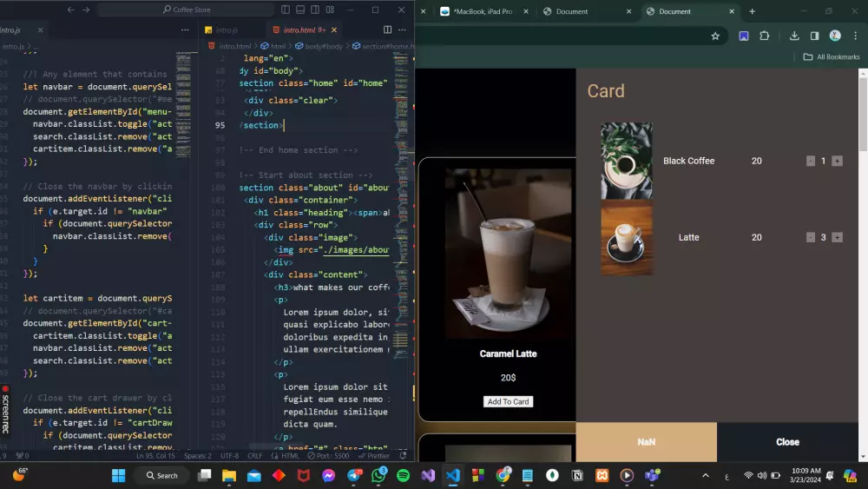Image resolution: width=868 pixels, height=489 pixels.
Task: Click the blue bookmark extension icon
Action: pyautogui.click(x=744, y=36)
